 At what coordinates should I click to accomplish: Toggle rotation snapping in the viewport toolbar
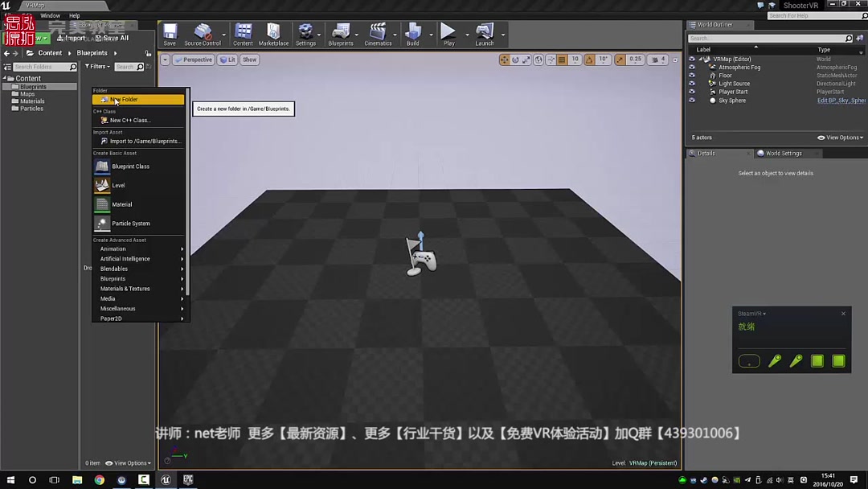[x=588, y=59]
